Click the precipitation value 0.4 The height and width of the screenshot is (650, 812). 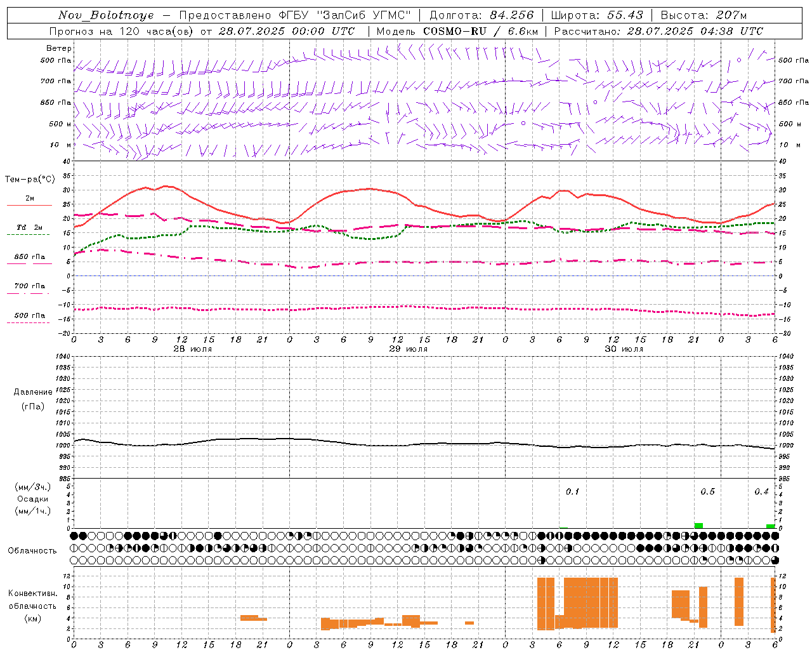pos(761,492)
